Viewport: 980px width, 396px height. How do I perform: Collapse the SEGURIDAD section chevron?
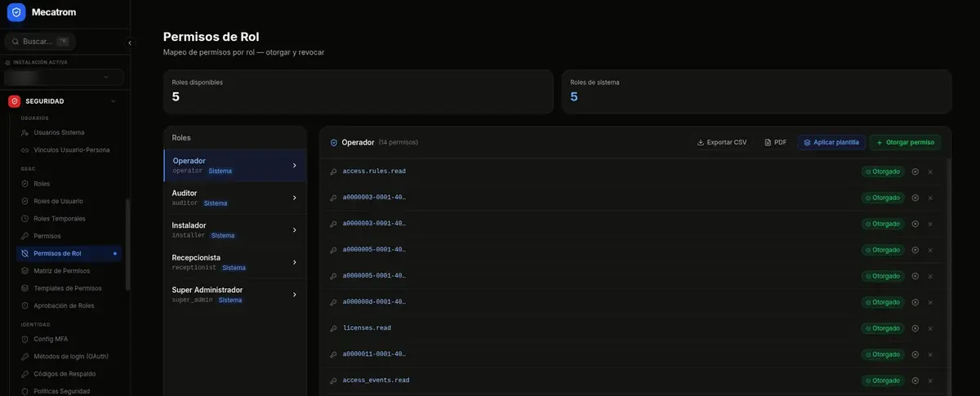coord(113,101)
